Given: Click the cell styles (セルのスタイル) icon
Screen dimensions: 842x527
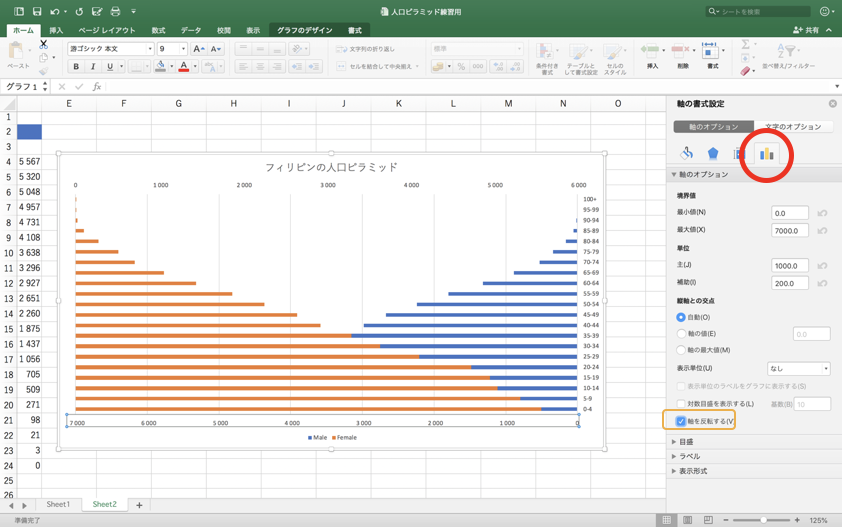Looking at the screenshot, I should 614,52.
